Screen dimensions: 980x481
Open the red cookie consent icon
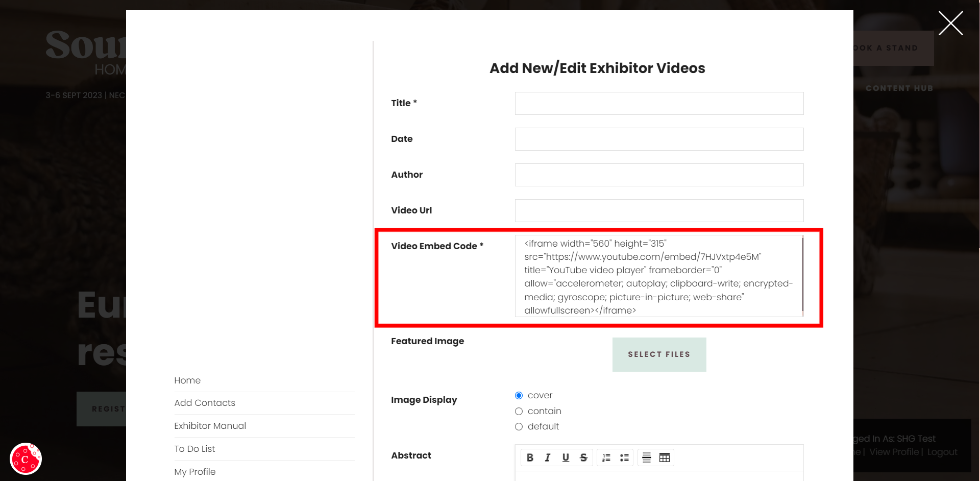(26, 459)
